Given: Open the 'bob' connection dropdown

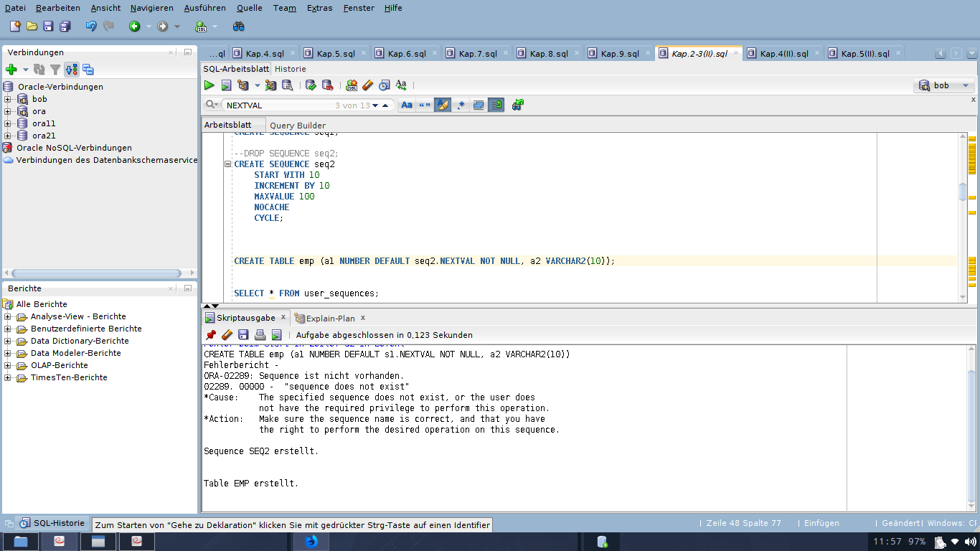Looking at the screenshot, I should point(966,85).
